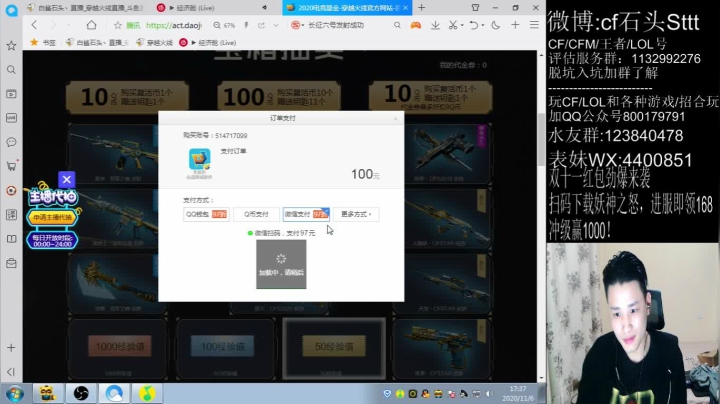Image resolution: width=720 pixels, height=404 pixels.
Task: Click the undo closed-tab icon
Action: 474,25
